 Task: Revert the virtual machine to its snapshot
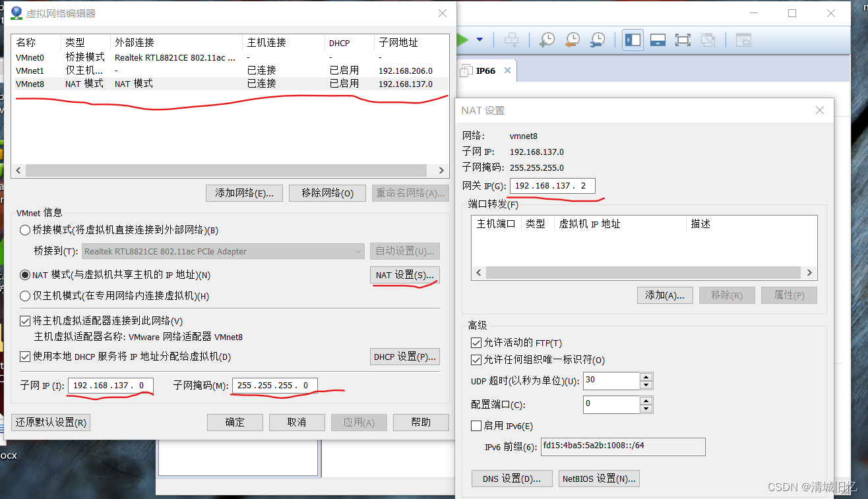coord(572,40)
